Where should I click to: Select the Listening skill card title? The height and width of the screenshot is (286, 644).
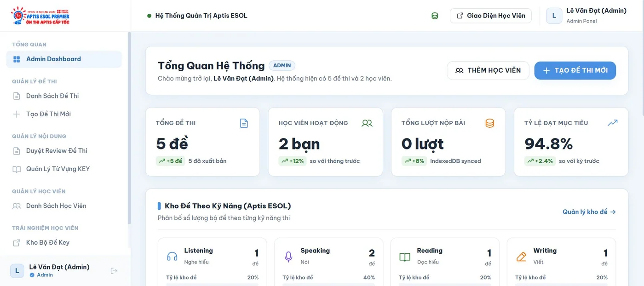pyautogui.click(x=198, y=251)
